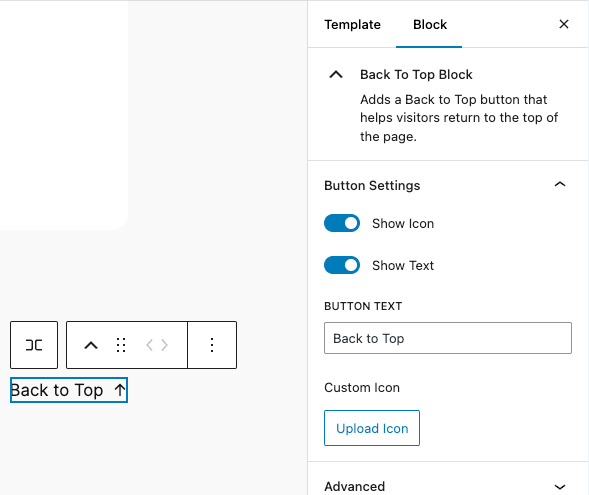Select the Block tab

pos(429,25)
